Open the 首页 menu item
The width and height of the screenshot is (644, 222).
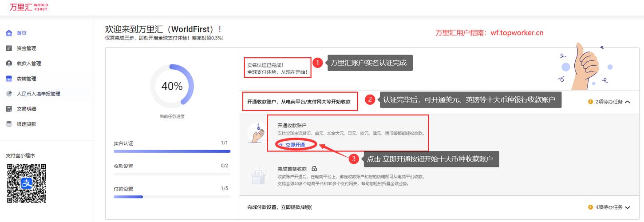coord(22,33)
